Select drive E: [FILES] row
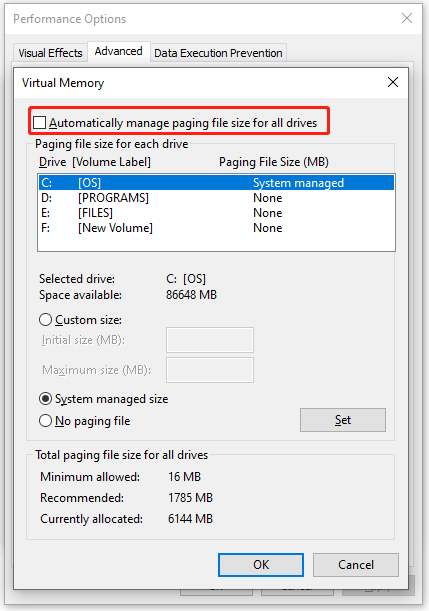The image size is (429, 611). click(216, 213)
